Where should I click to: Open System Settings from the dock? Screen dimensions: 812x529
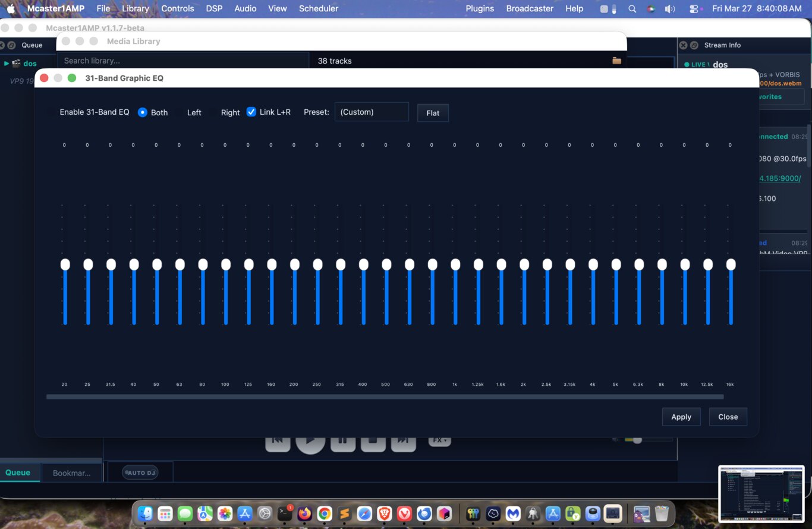[265, 514]
